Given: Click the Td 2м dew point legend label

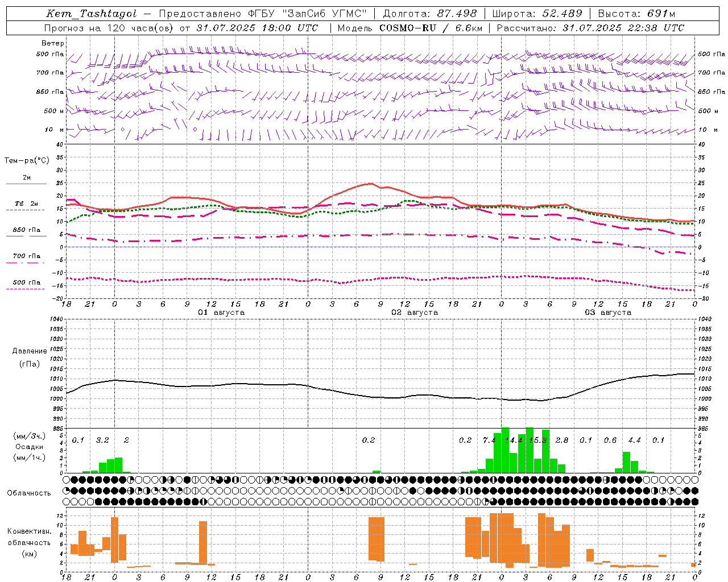Looking at the screenshot, I should coord(27,203).
